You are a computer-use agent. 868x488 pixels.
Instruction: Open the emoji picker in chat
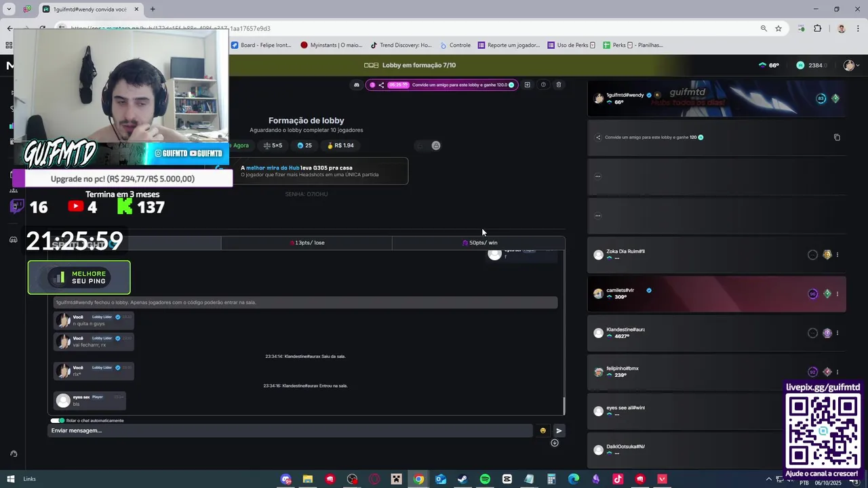pos(542,430)
